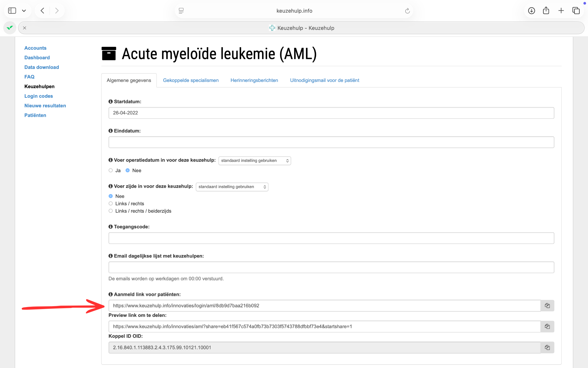Copy the Koppel ID OID value
Viewport: 588px width, 368px height.
tap(547, 348)
